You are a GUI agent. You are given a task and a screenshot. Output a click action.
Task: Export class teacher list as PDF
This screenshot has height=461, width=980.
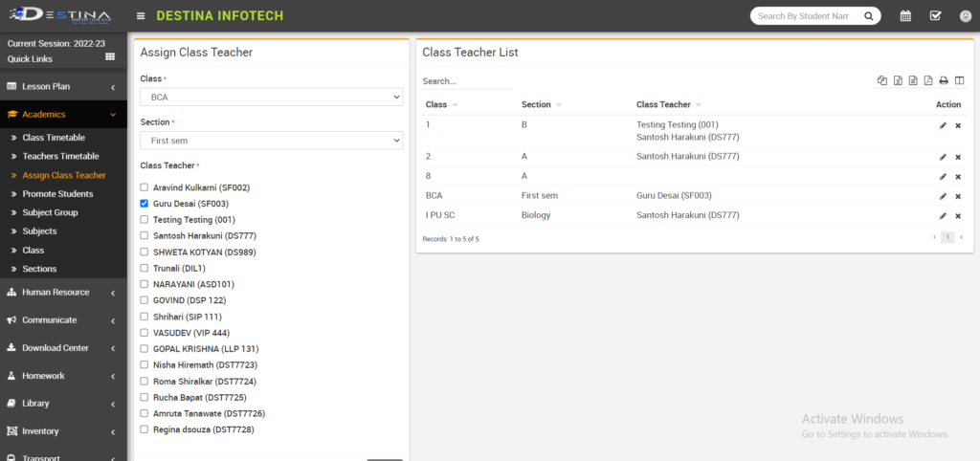coord(927,80)
